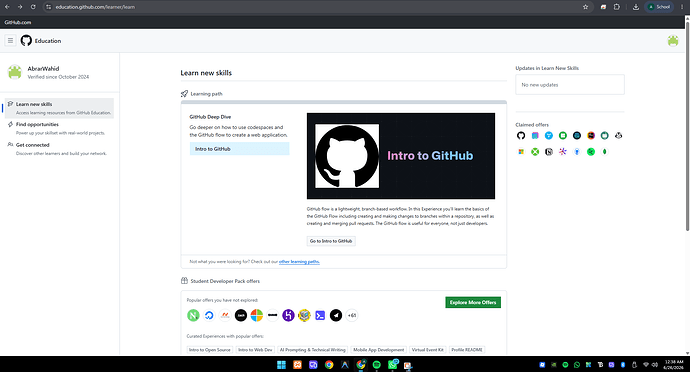This screenshot has width=690, height=372.
Task: Open the Xbox green claimed offer icon
Action: [535, 152]
